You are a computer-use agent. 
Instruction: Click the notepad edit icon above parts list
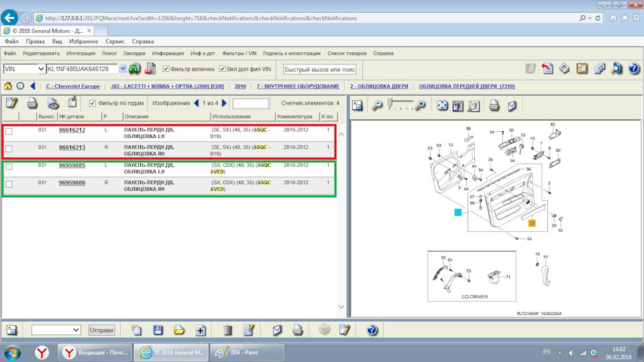pyautogui.click(x=11, y=103)
